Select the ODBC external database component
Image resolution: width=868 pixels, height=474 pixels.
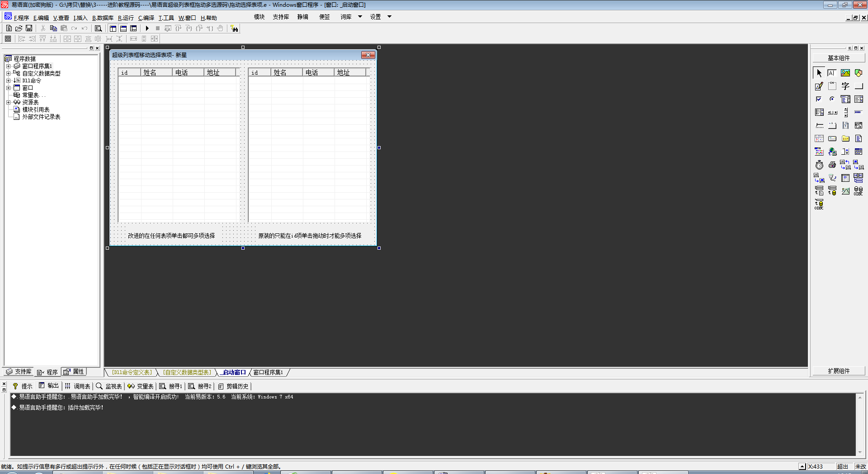[859, 191]
